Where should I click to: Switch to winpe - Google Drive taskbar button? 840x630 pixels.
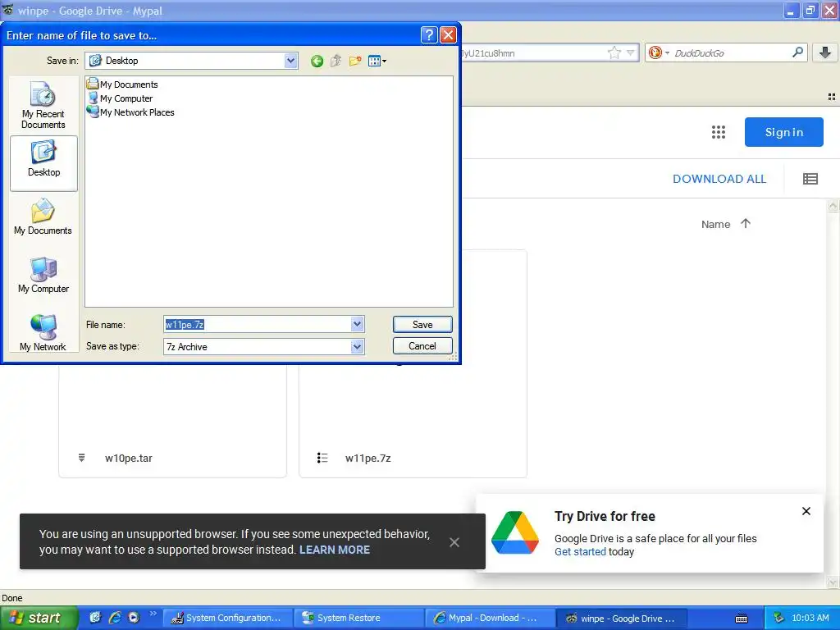(622, 619)
